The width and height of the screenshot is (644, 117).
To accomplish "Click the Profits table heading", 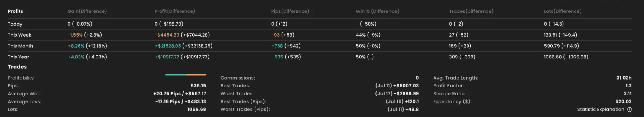I will click(15, 11).
